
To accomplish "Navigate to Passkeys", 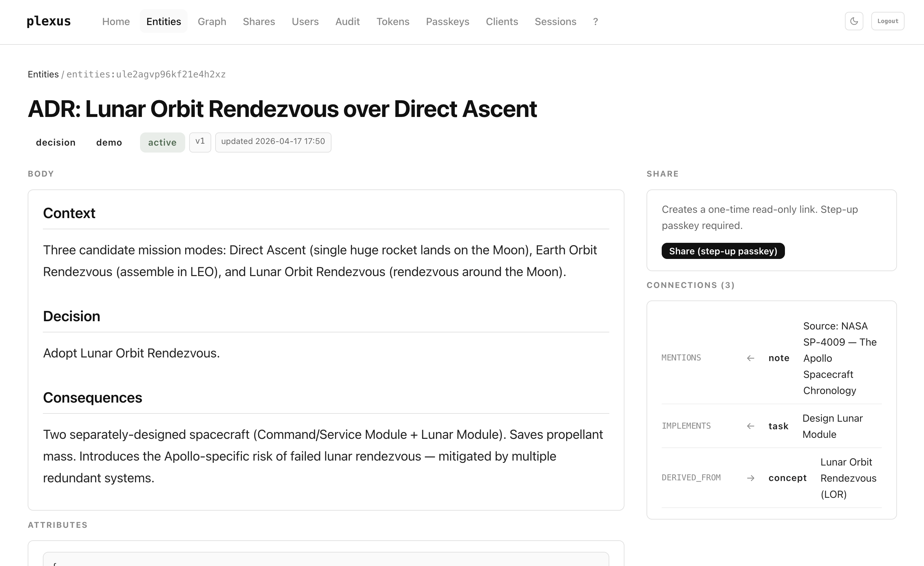I will tap(448, 22).
